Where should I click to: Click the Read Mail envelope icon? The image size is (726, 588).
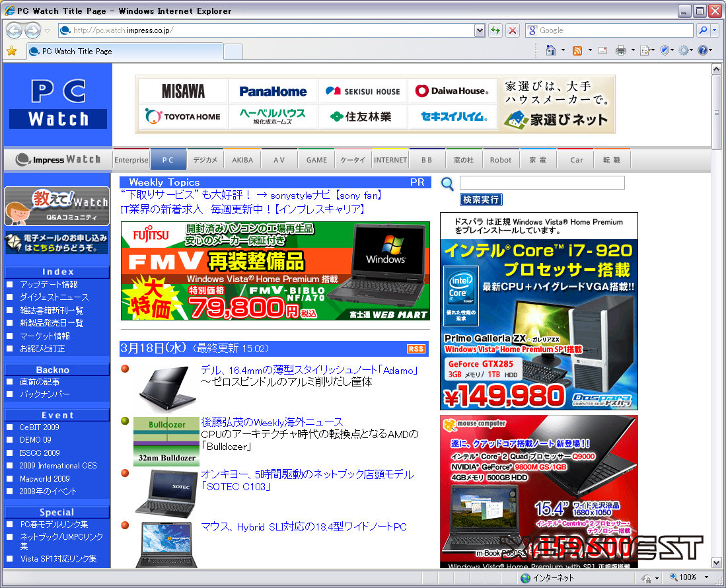(x=602, y=50)
